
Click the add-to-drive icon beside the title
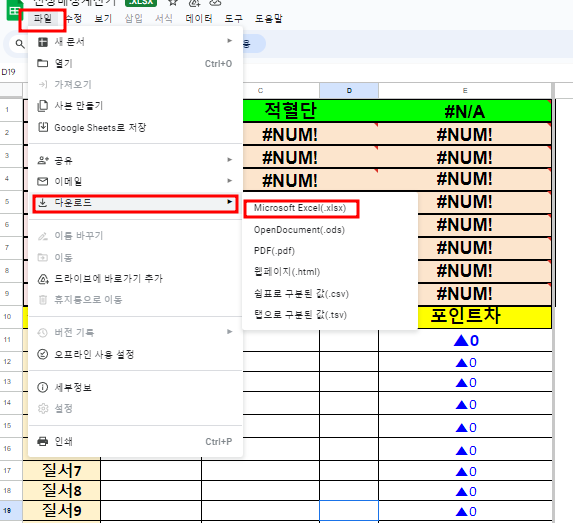pos(194,3)
